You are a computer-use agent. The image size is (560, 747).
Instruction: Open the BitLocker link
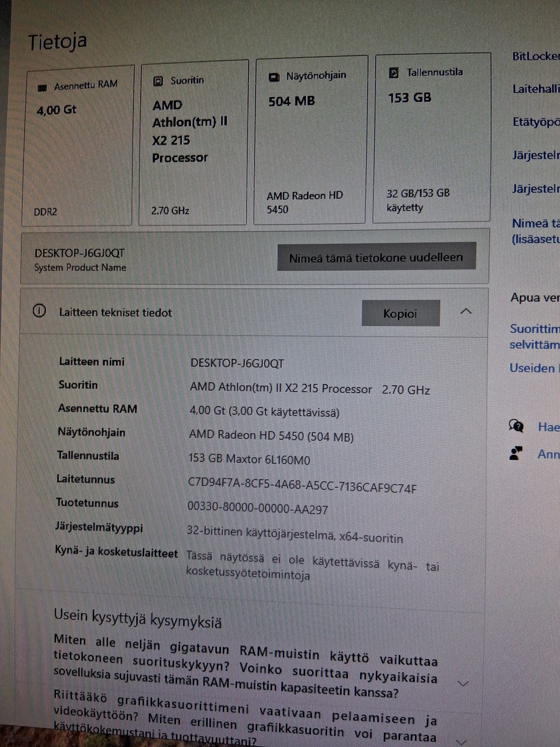(x=535, y=57)
